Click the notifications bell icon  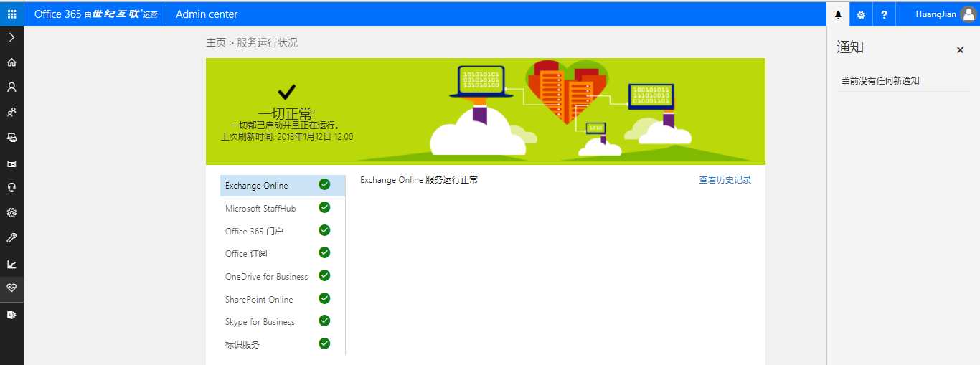click(x=838, y=14)
